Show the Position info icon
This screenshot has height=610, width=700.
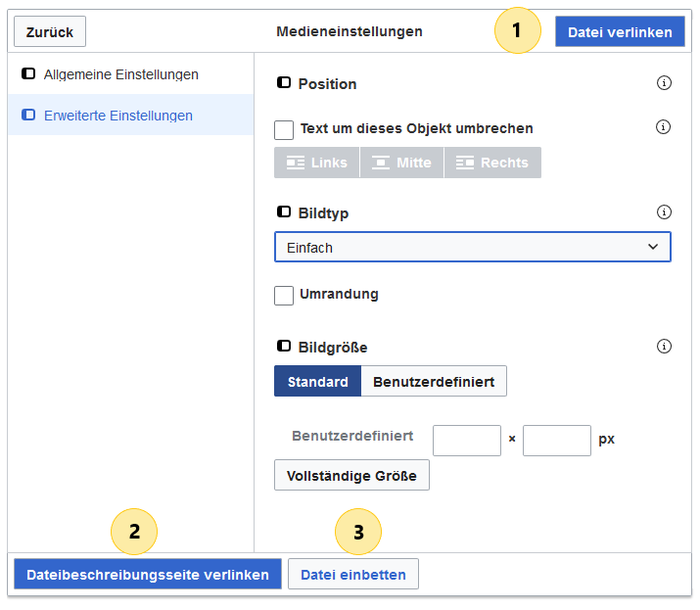(x=664, y=82)
